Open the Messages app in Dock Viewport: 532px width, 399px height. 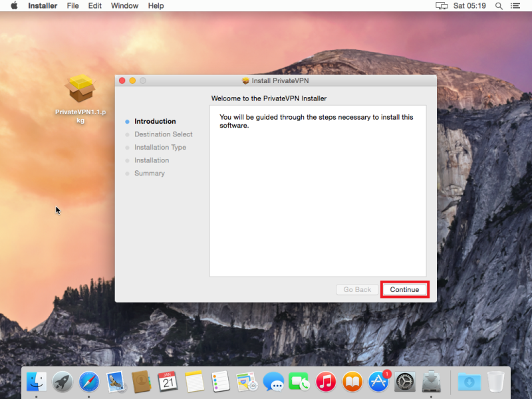click(273, 381)
